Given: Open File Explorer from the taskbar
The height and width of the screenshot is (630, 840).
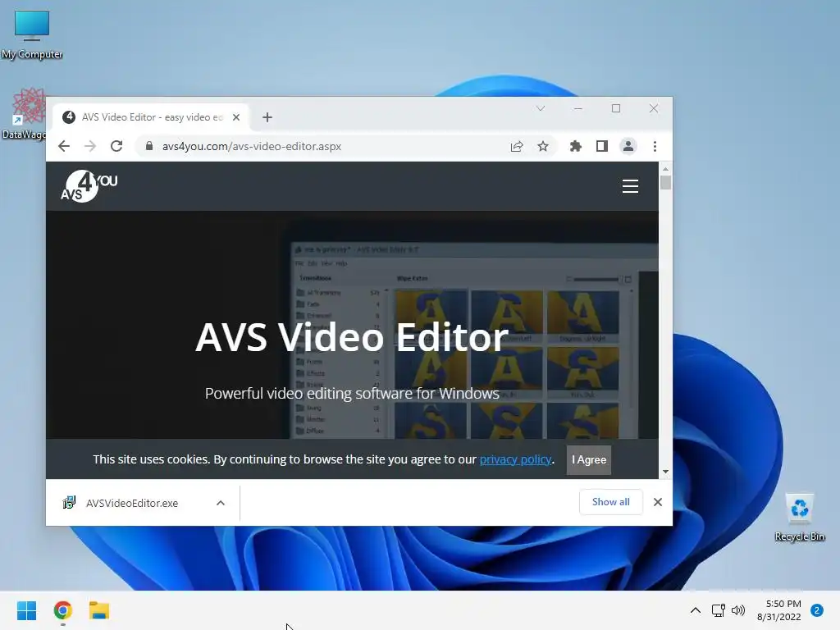Looking at the screenshot, I should 99,610.
